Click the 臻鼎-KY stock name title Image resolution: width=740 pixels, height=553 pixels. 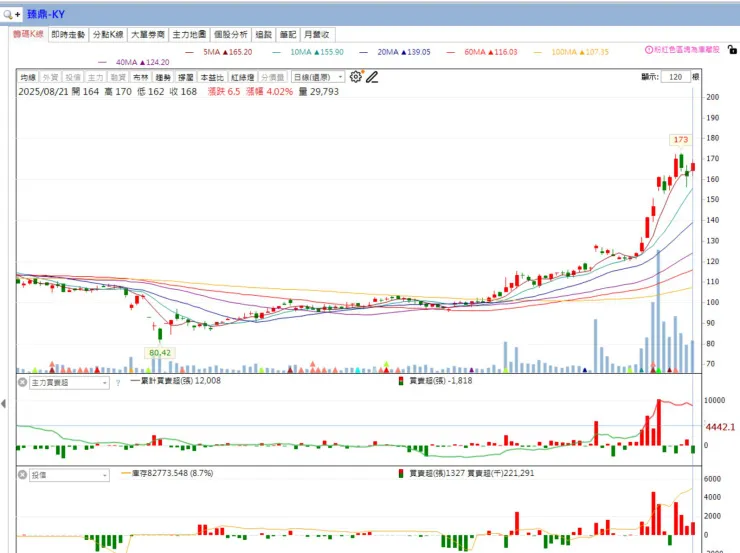coord(45,15)
